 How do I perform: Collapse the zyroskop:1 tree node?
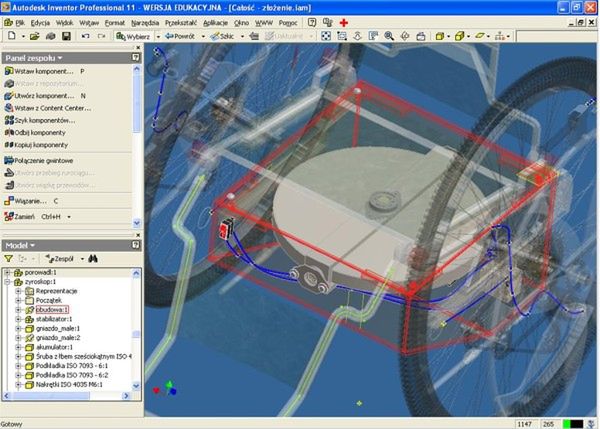[7, 282]
